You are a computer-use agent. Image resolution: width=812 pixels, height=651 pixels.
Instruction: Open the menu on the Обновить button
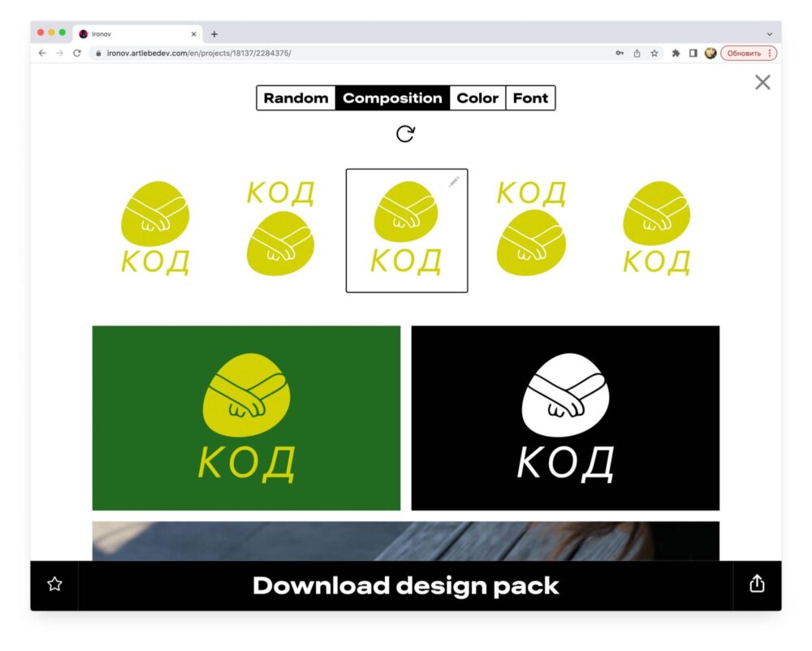pyautogui.click(x=770, y=54)
